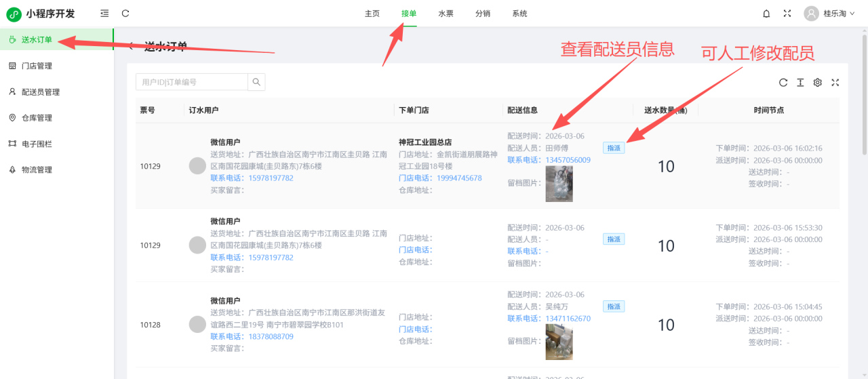Open table column settings gear icon
868x379 pixels.
[x=818, y=83]
